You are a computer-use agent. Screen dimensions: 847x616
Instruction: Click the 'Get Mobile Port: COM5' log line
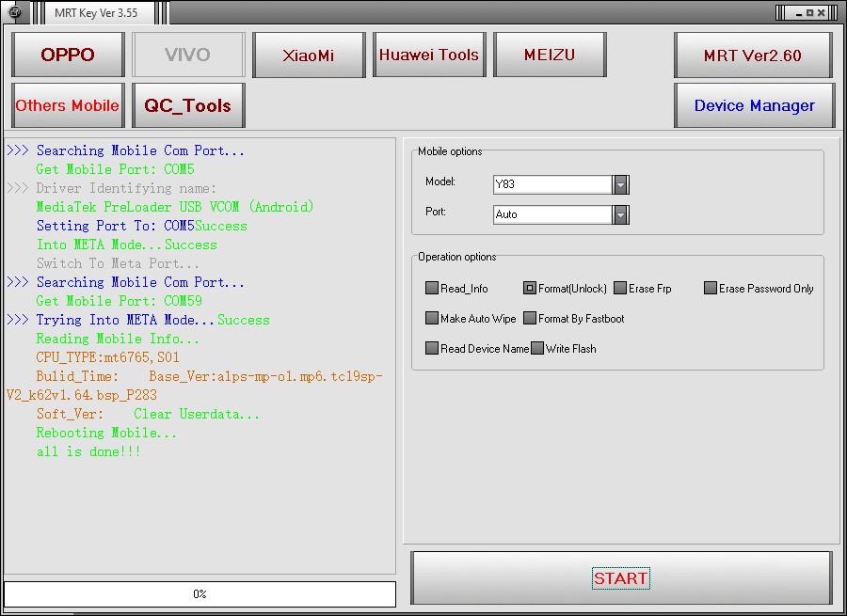pos(115,169)
